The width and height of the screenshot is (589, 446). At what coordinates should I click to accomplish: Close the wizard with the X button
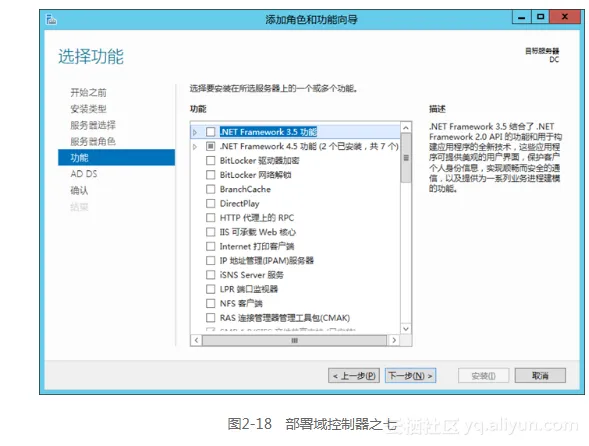point(565,17)
